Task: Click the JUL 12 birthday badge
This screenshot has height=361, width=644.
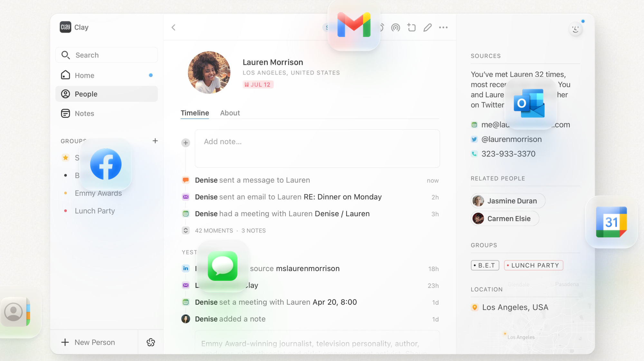Action: click(258, 84)
